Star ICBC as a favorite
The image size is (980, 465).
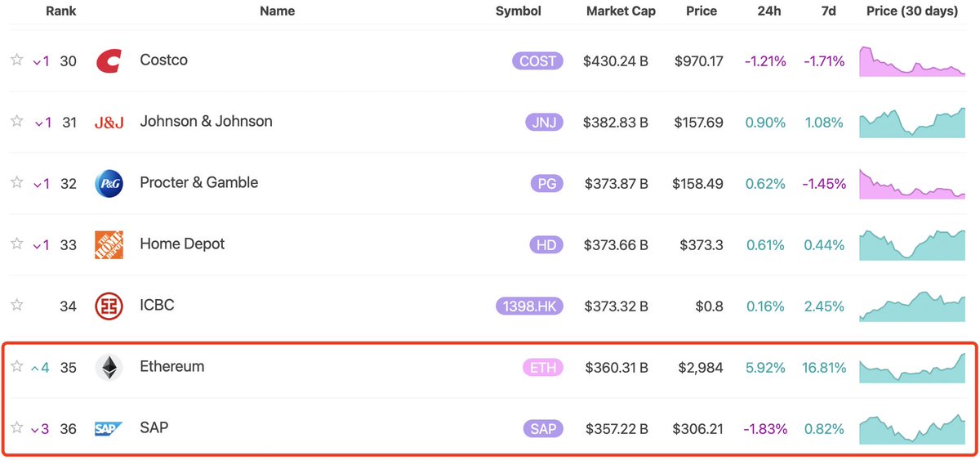[x=16, y=305]
